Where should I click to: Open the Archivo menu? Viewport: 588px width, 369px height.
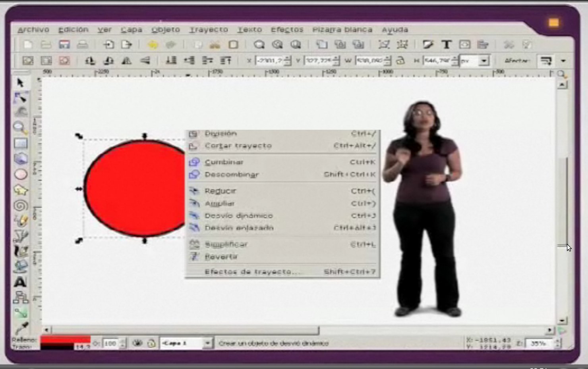(33, 30)
